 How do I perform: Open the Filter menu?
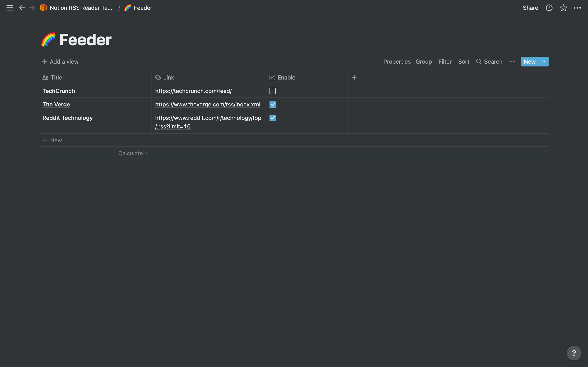[x=445, y=62]
